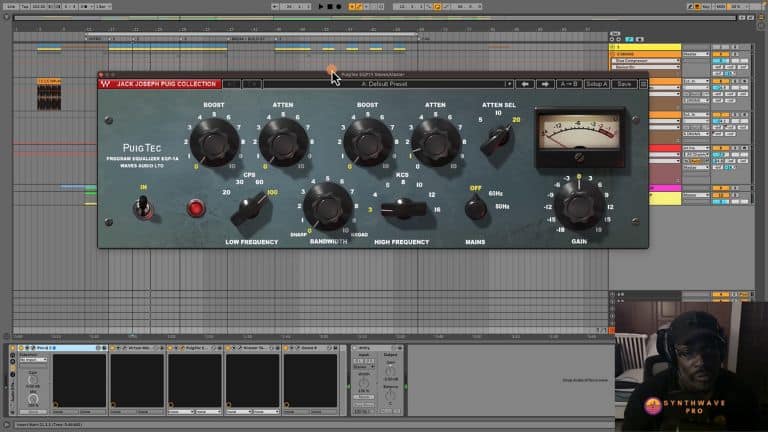Click the low frequency BOOST knob

[214, 143]
